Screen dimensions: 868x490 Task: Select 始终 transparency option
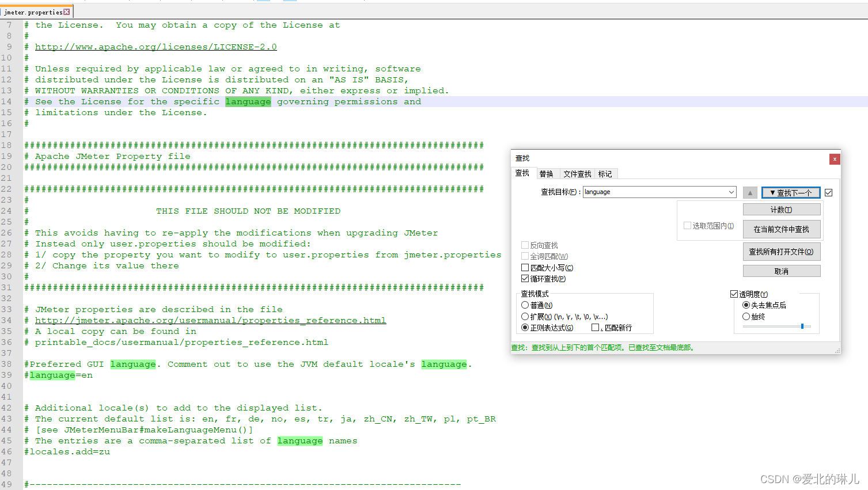[746, 317]
